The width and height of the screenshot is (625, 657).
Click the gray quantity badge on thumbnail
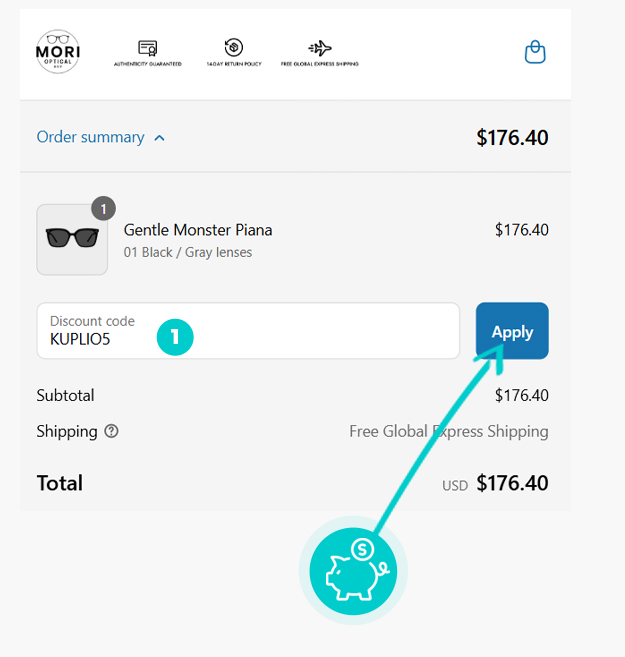pos(104,208)
